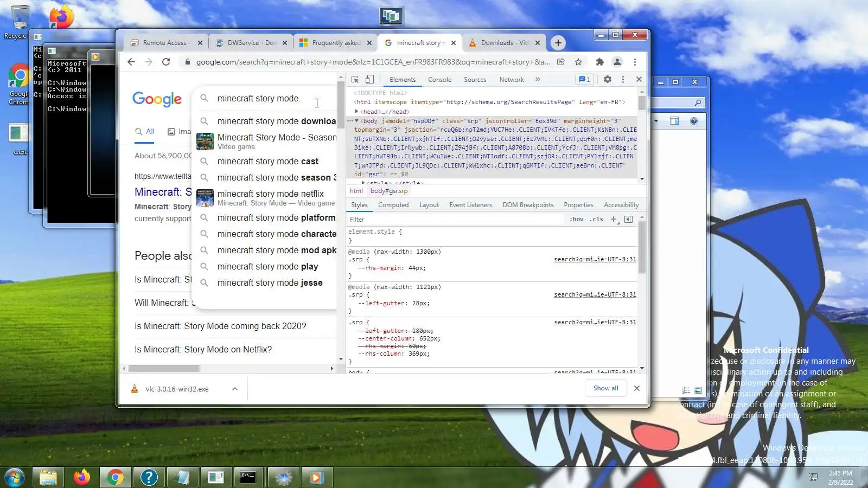Collapse the body element in the DOM tree

click(x=356, y=120)
